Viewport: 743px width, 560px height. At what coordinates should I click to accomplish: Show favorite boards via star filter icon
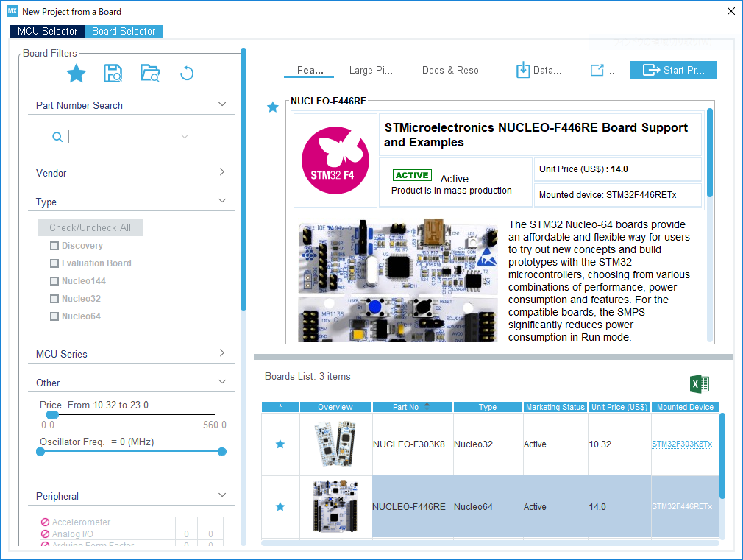[77, 74]
